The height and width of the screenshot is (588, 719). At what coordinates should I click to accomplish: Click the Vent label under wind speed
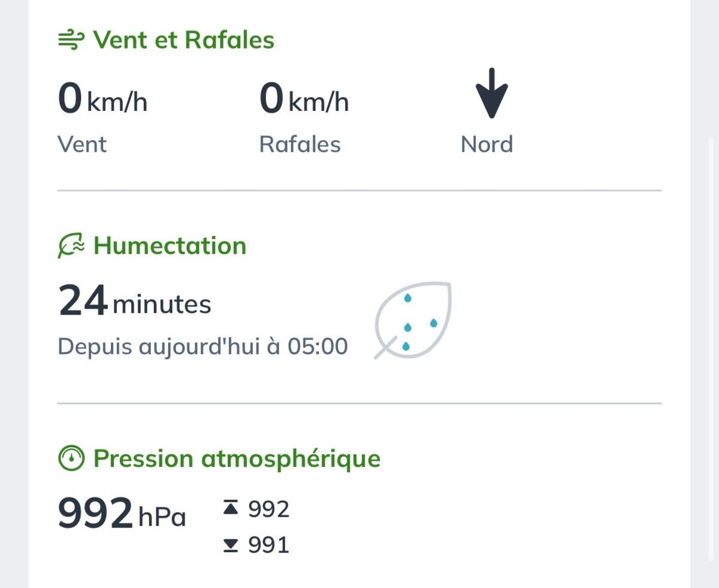pos(82,144)
